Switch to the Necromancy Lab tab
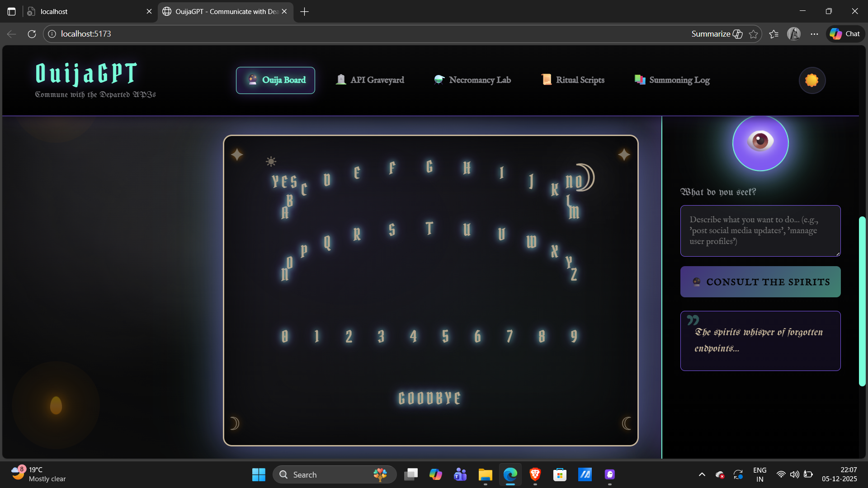This screenshot has height=488, width=868. 472,80
